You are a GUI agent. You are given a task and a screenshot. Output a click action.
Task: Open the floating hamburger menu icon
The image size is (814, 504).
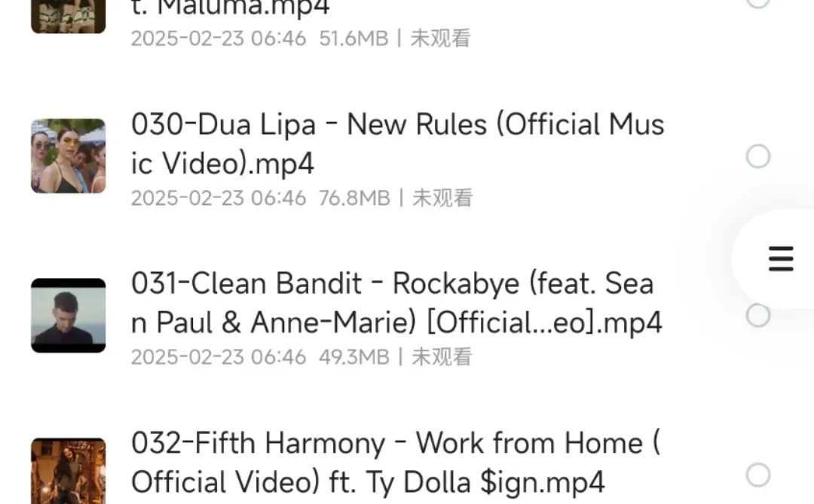[781, 259]
